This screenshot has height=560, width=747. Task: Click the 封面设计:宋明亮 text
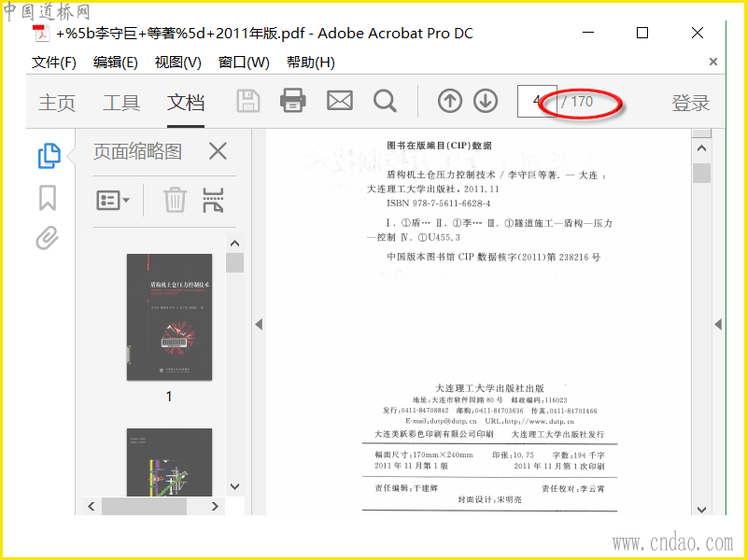[489, 499]
